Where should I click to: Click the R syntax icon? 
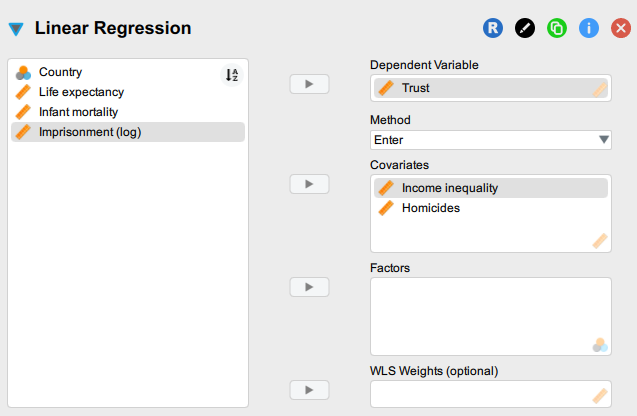click(x=493, y=28)
